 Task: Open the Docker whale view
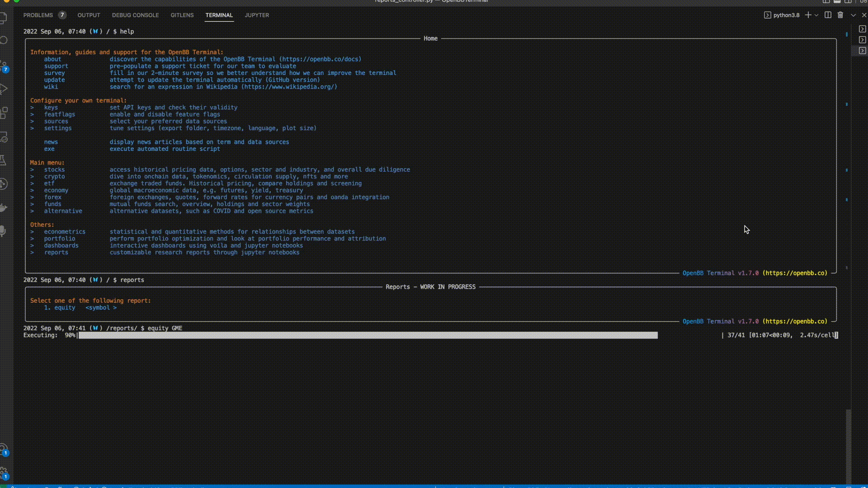tap(4, 207)
